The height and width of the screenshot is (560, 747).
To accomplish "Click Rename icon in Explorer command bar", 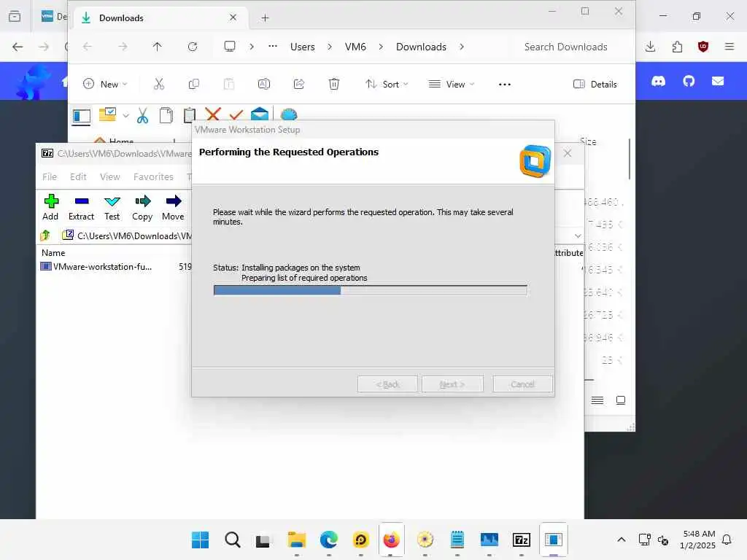I will (264, 85).
